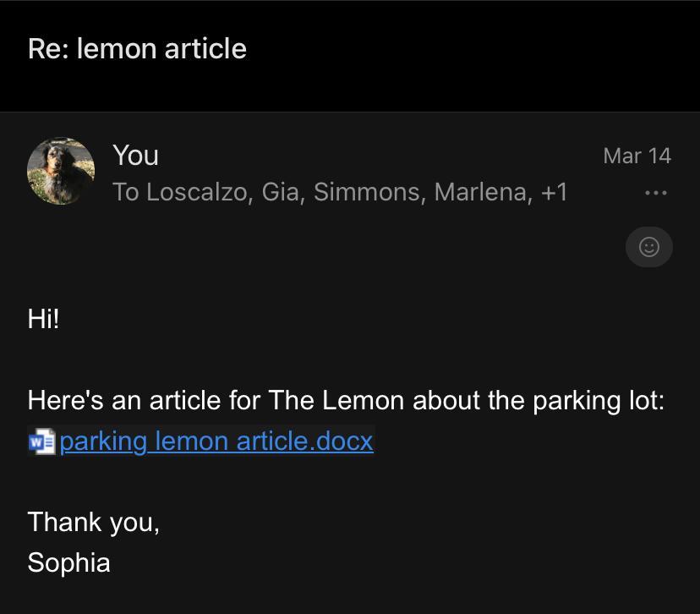Click the smiley emoji reaction button
Image resolution: width=700 pixels, height=614 pixels.
648,247
